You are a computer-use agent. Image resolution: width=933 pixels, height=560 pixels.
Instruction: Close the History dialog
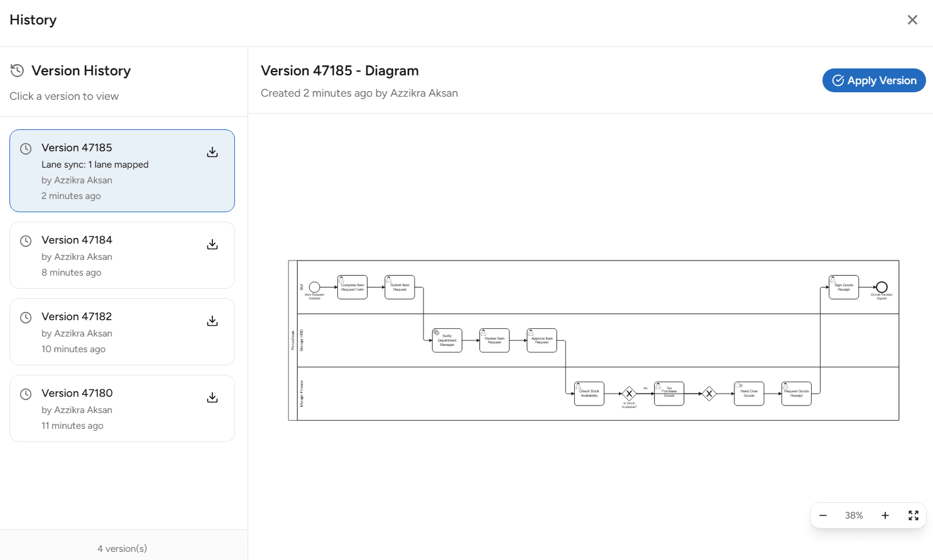pyautogui.click(x=912, y=19)
